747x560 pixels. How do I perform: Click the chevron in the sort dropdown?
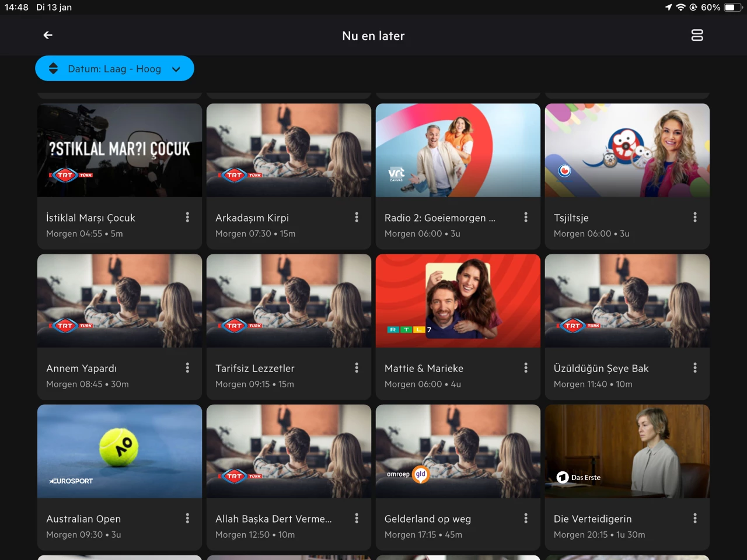click(x=176, y=69)
